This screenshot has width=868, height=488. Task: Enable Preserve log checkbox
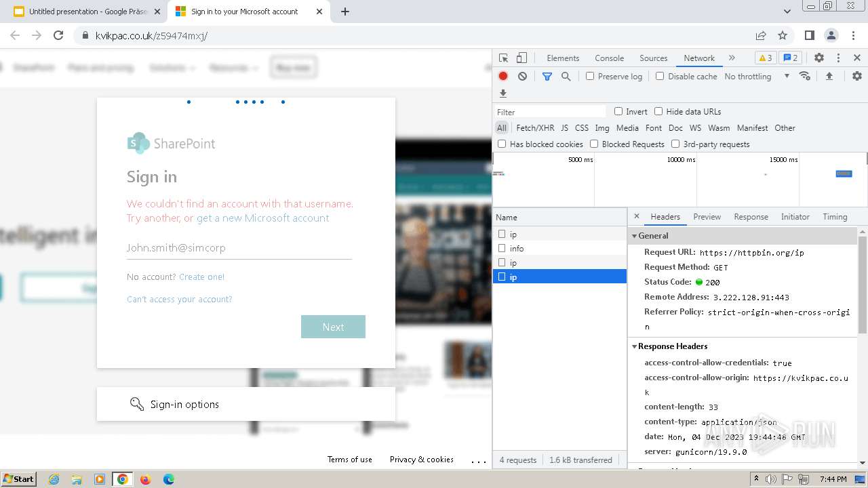pyautogui.click(x=590, y=77)
